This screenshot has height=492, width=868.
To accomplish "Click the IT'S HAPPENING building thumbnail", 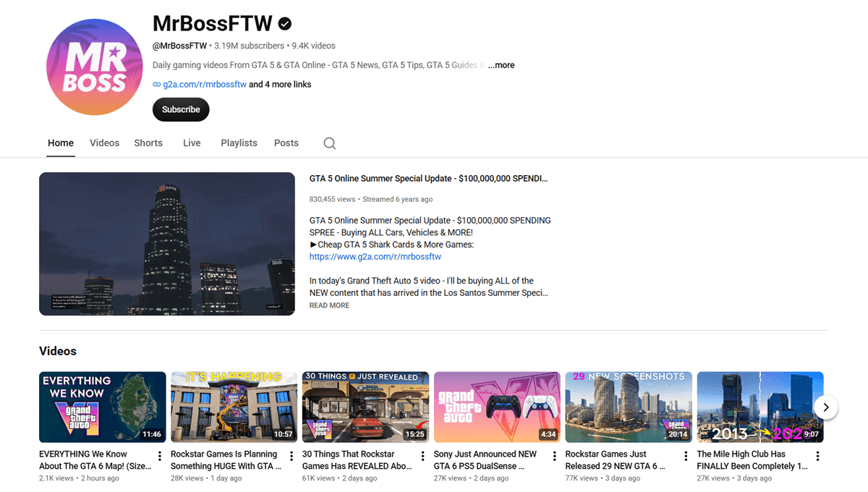I will 234,407.
